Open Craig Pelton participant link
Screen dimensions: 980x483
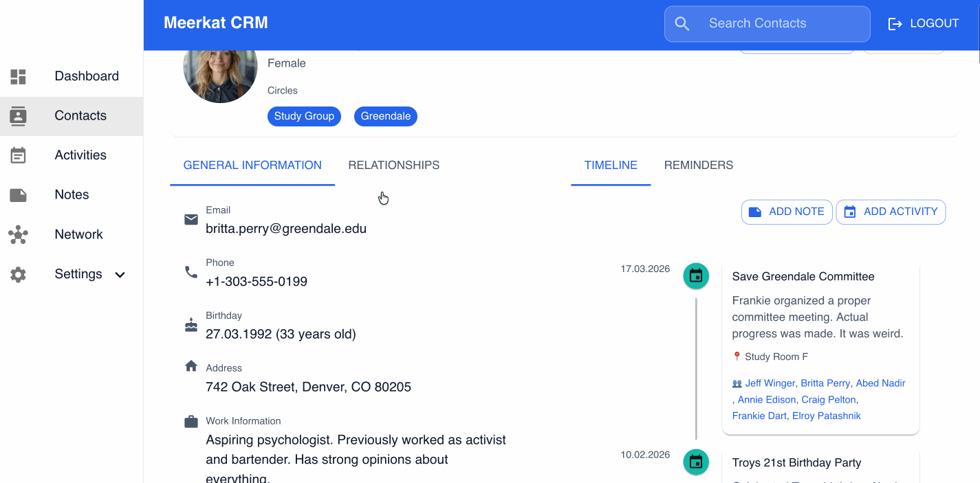(830, 400)
